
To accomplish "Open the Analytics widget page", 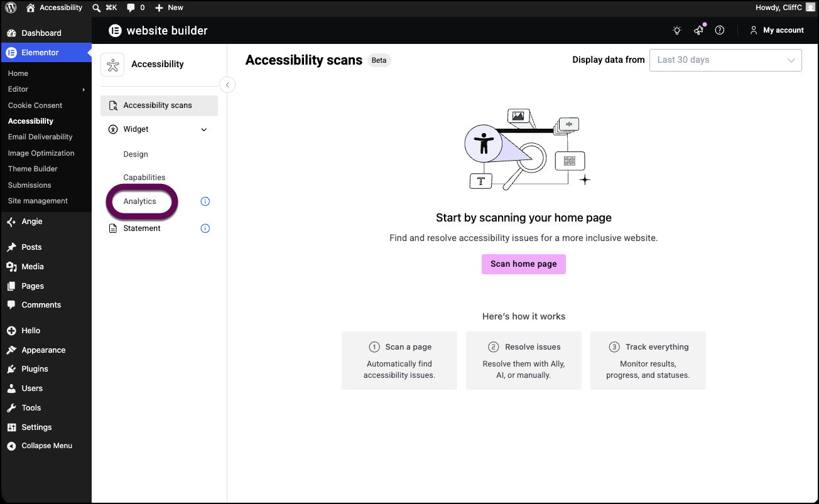I will click(139, 201).
